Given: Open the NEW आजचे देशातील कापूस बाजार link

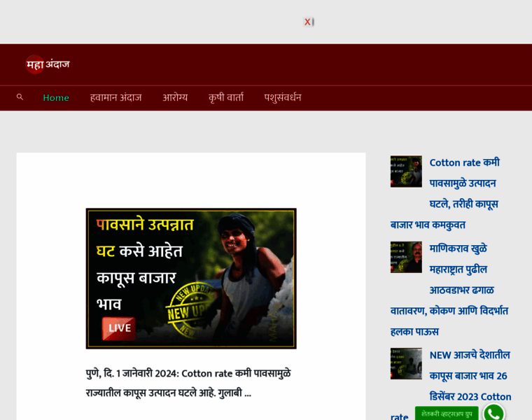Looking at the screenshot, I should click(x=451, y=386).
